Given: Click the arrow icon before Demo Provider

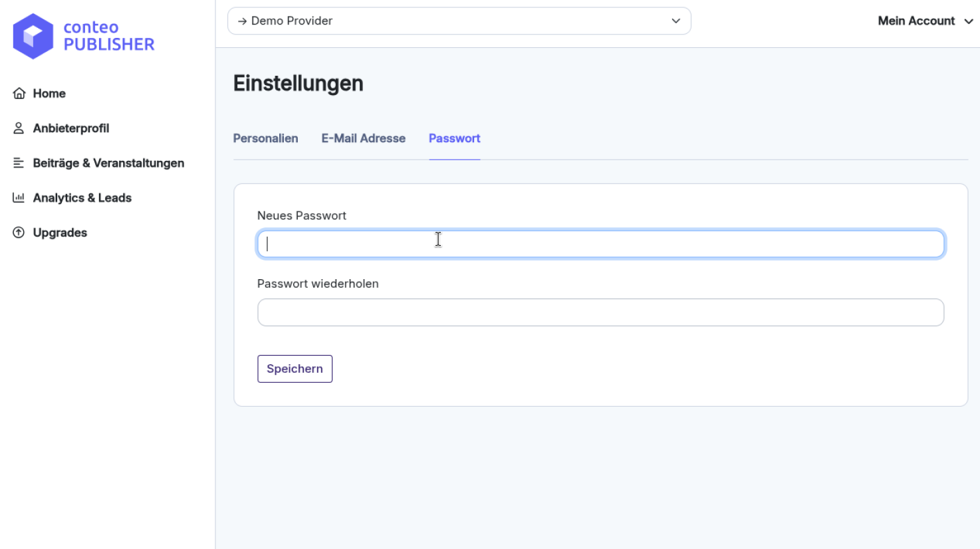Looking at the screenshot, I should click(242, 21).
